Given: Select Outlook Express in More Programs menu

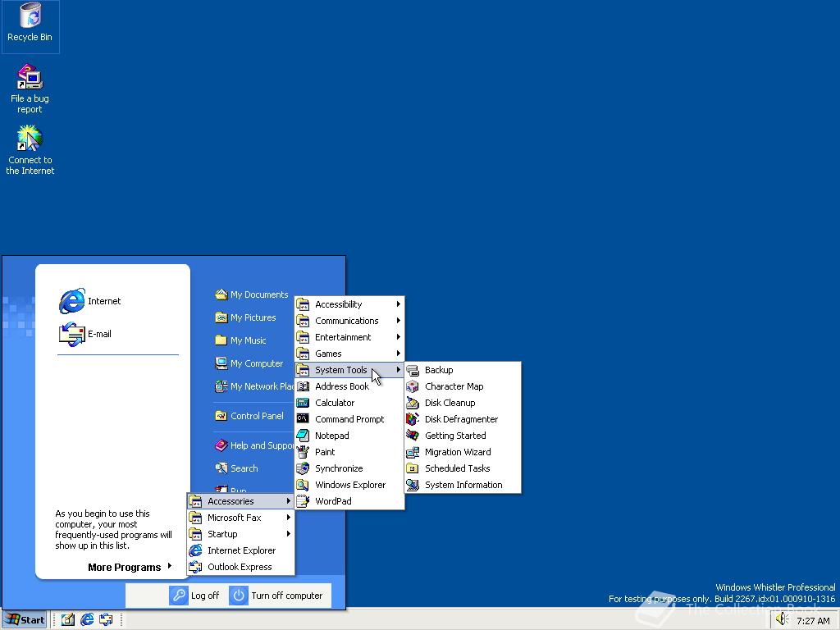Looking at the screenshot, I should pyautogui.click(x=240, y=567).
